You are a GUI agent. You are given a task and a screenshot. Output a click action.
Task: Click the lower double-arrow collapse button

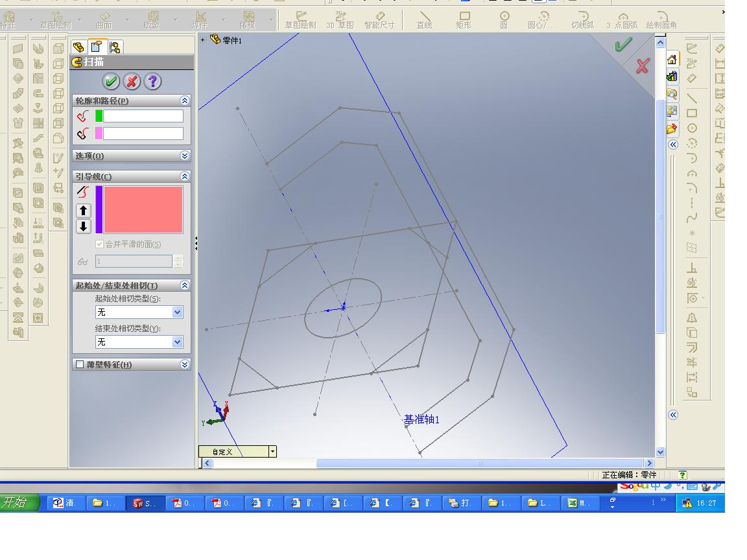(672, 415)
